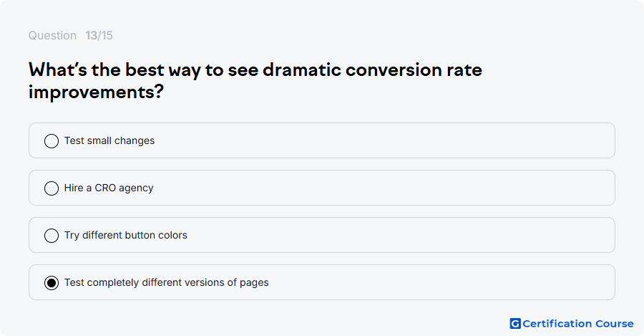Viewport: 644px width, 336px height.
Task: Select the 'Test small changes' radio button
Action: click(52, 140)
